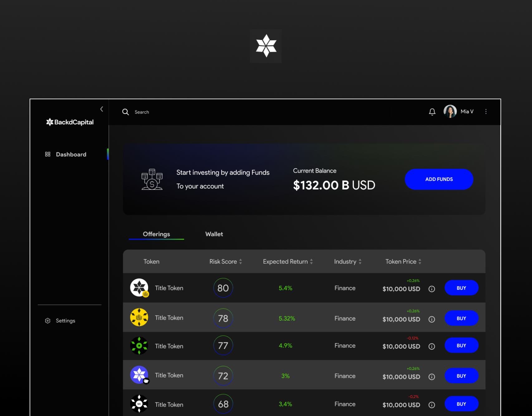Focus the Search input field
This screenshot has width=532, height=416.
(142, 112)
